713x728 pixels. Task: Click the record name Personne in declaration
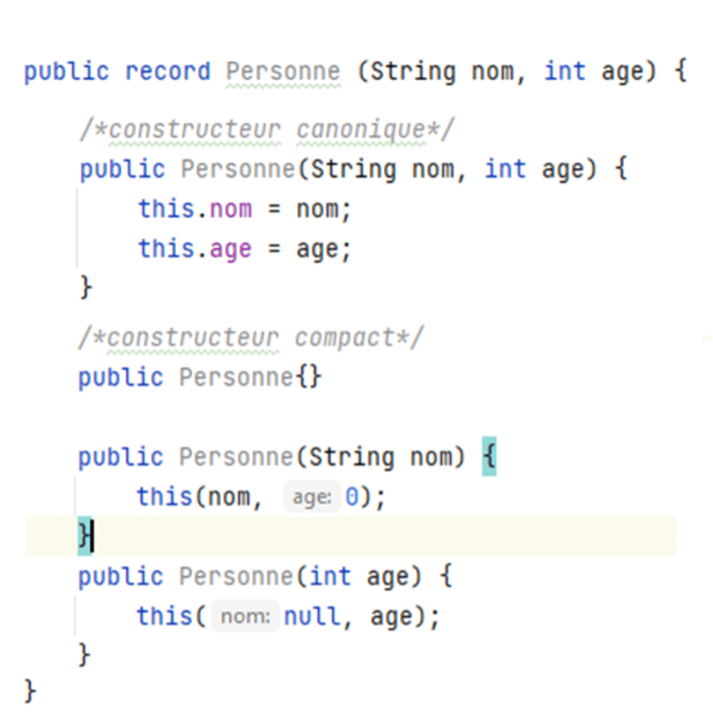tap(283, 72)
